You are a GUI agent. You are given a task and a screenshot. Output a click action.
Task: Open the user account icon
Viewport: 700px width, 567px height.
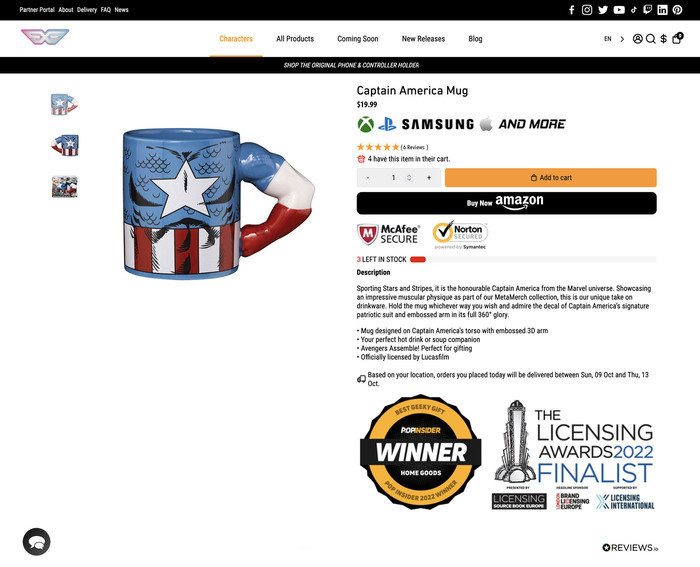(638, 39)
